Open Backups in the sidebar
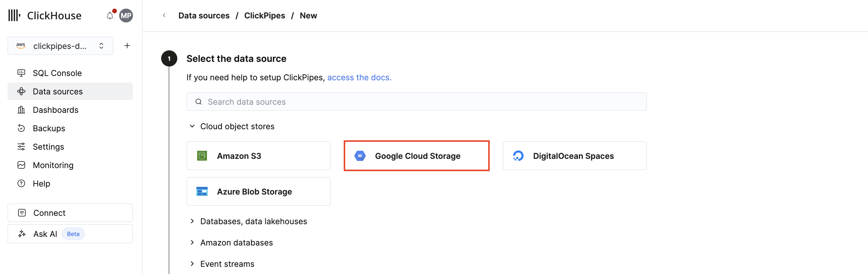Screen dimensions: 868x274 coord(49,128)
